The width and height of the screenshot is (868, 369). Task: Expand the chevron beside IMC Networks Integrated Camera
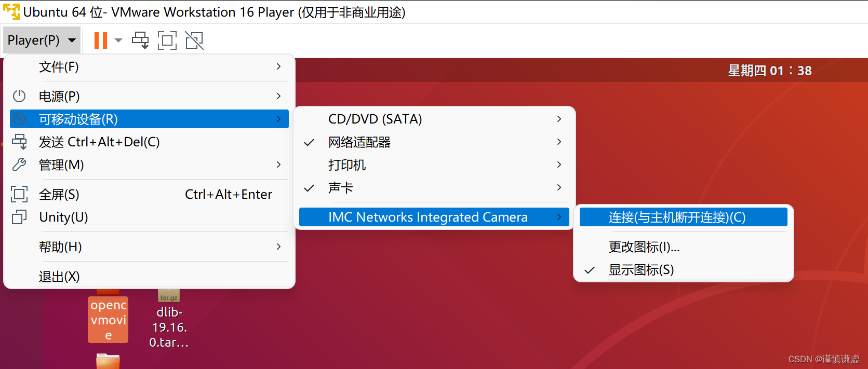coord(559,217)
